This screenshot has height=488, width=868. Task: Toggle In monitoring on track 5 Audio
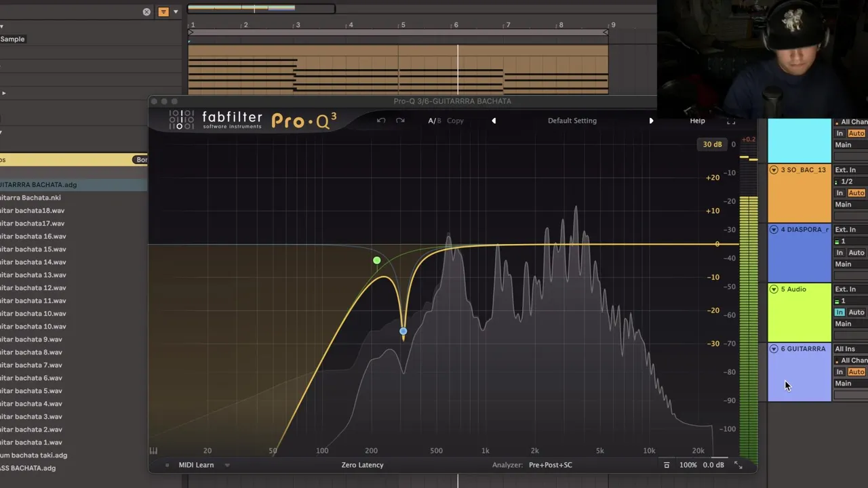(840, 312)
